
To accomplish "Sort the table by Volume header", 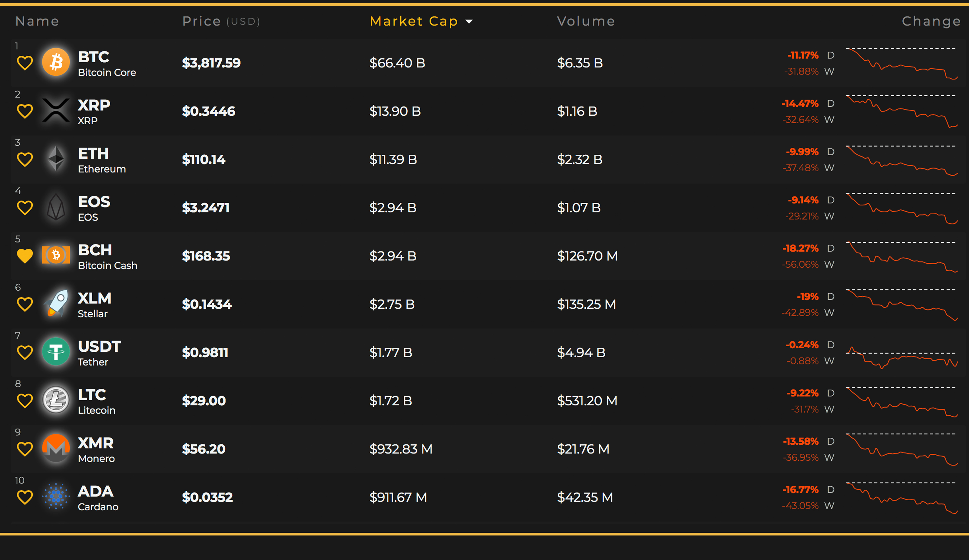I will pos(586,21).
